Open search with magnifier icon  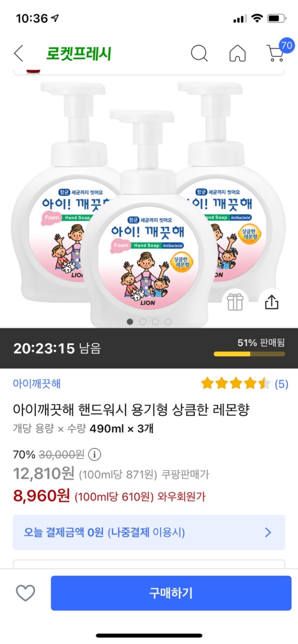pos(199,54)
